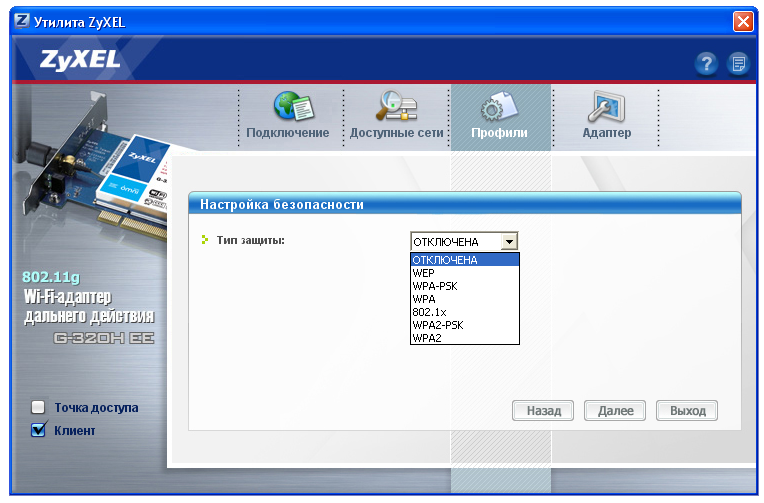Image resolution: width=764 pixels, height=503 pixels.
Task: Click the G-320H EE model text
Action: click(104, 338)
